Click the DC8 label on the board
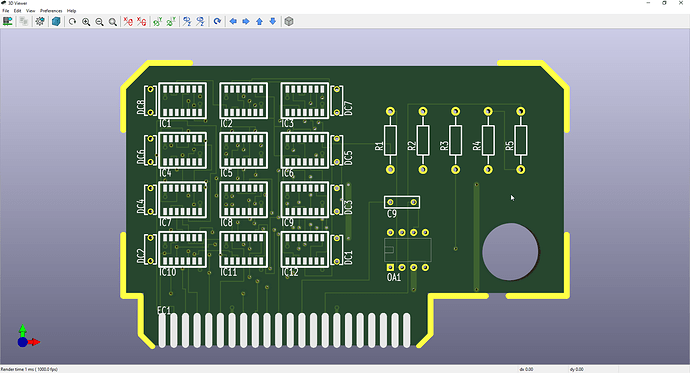This screenshot has height=373, width=690. click(x=141, y=107)
